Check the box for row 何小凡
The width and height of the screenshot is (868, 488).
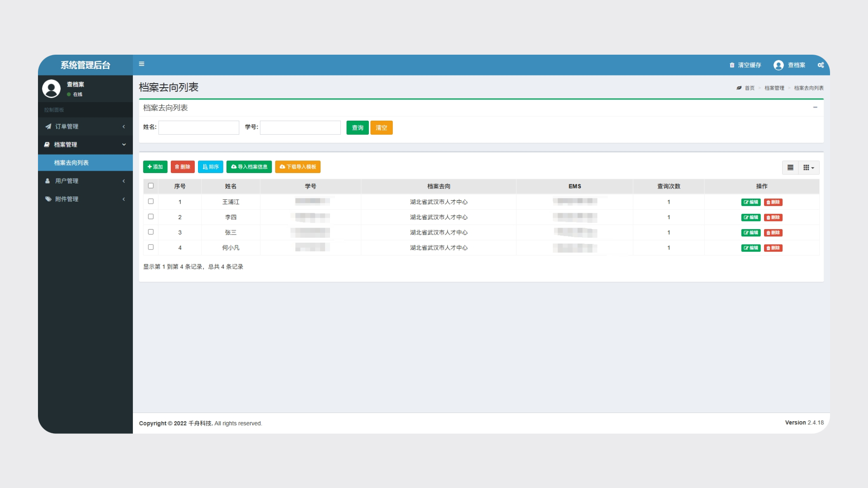(151, 247)
